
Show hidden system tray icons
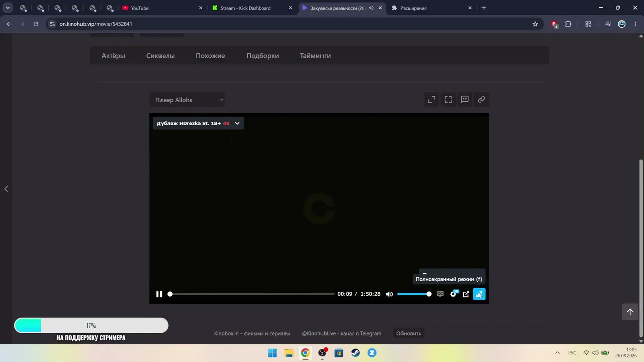click(557, 353)
